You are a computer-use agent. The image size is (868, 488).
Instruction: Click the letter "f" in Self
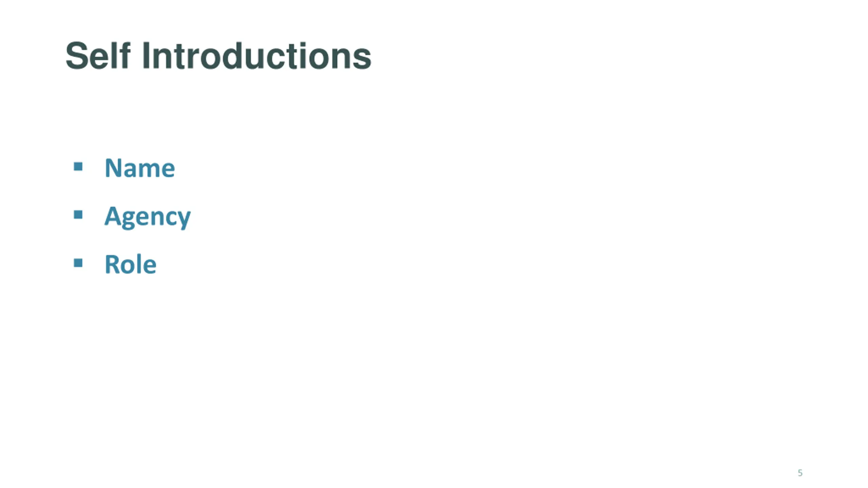(x=125, y=55)
